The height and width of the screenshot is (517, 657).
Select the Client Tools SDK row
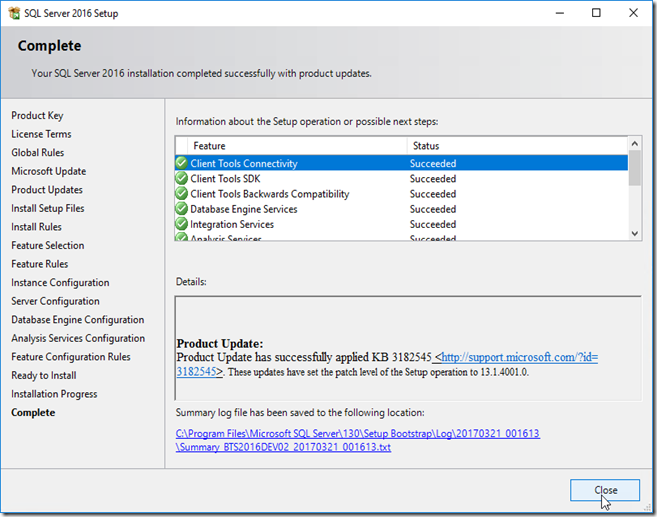click(300, 179)
